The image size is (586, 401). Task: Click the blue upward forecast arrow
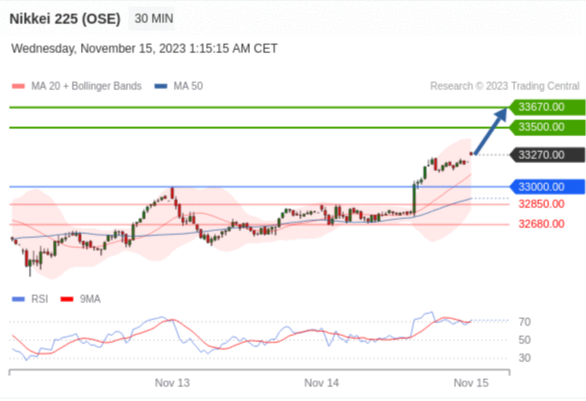coord(490,130)
